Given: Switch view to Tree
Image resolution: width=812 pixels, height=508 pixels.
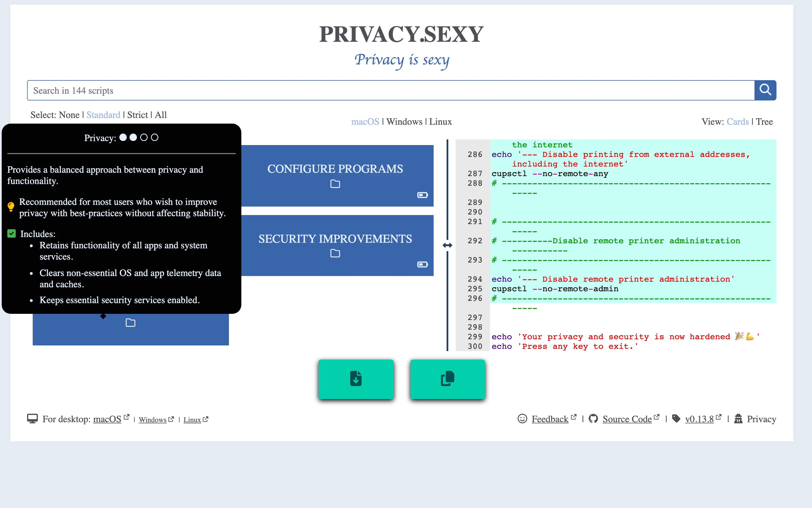Looking at the screenshot, I should 764,122.
